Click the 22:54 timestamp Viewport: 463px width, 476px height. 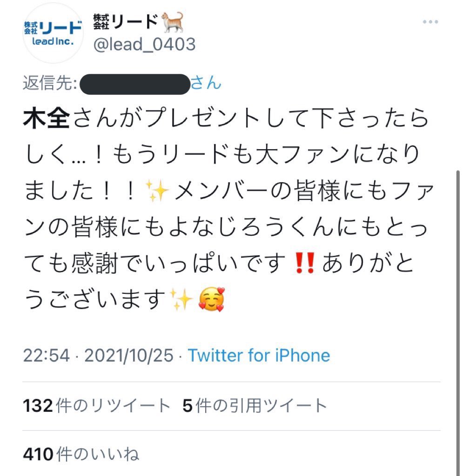[x=46, y=355]
